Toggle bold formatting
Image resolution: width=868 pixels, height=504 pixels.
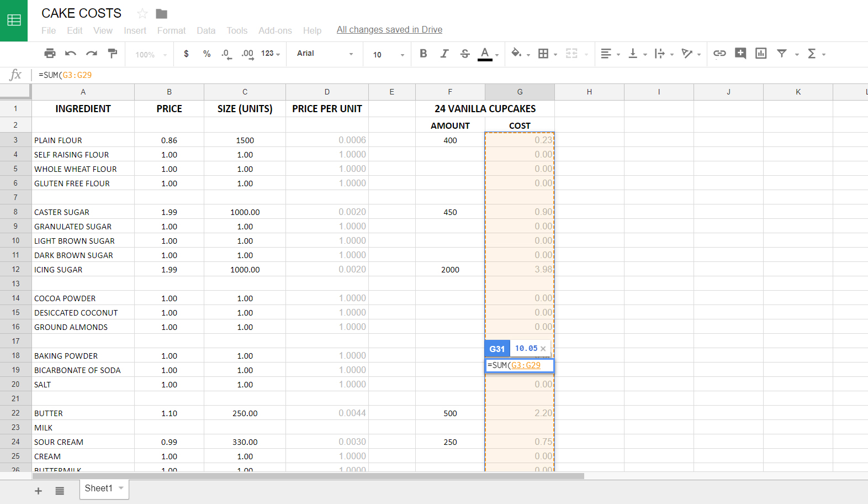click(x=424, y=54)
